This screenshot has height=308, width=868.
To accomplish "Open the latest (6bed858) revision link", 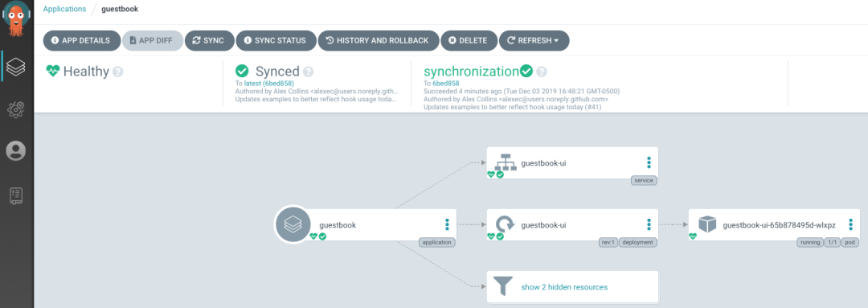I will [269, 83].
